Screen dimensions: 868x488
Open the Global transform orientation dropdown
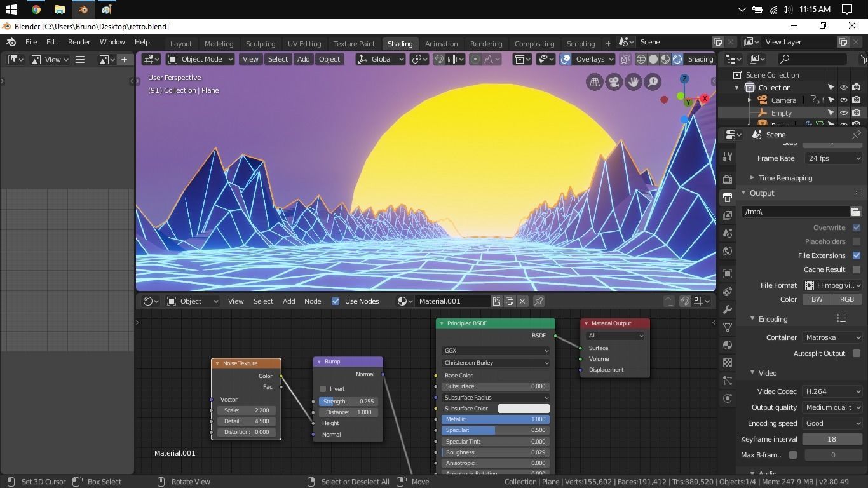tap(380, 59)
